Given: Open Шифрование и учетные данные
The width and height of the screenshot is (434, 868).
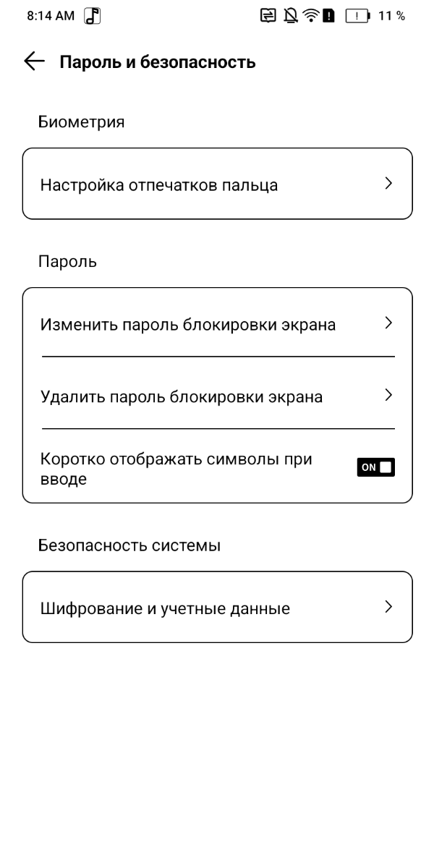Looking at the screenshot, I should [165, 609].
